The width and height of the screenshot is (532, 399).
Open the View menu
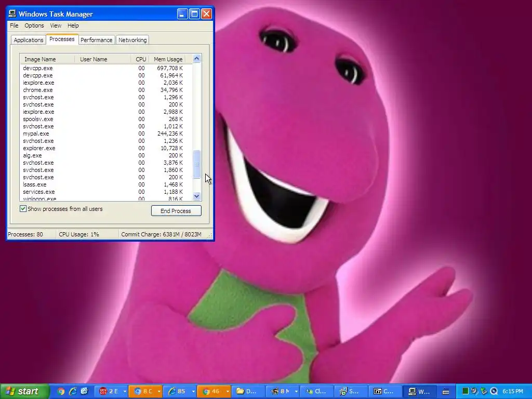click(56, 25)
